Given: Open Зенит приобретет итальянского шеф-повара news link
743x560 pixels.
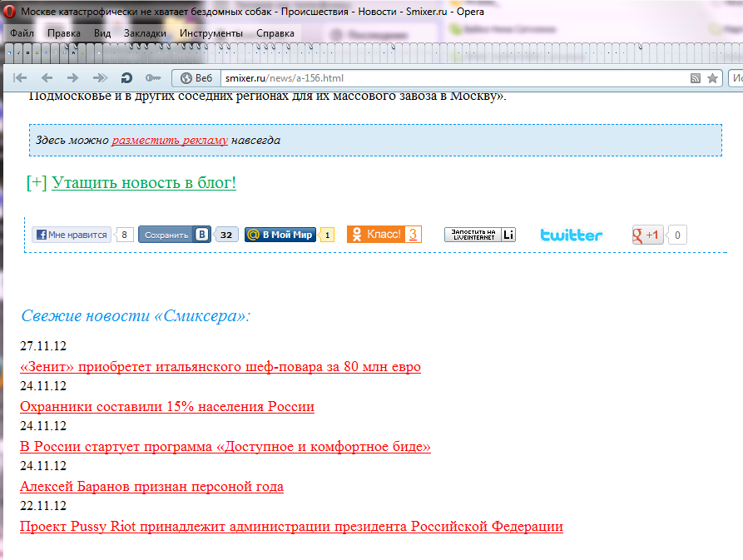Looking at the screenshot, I should point(220,367).
